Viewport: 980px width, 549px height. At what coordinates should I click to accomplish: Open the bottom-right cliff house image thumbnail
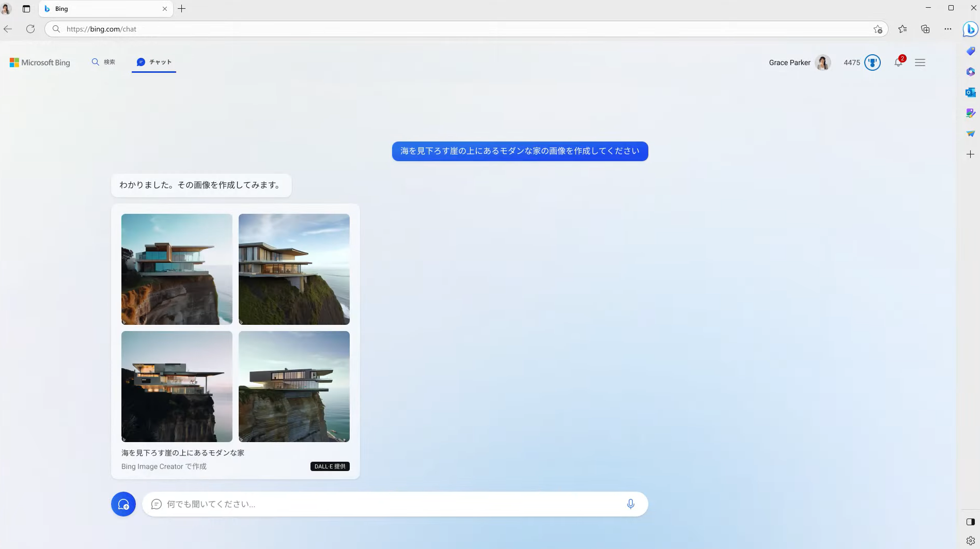tap(293, 386)
